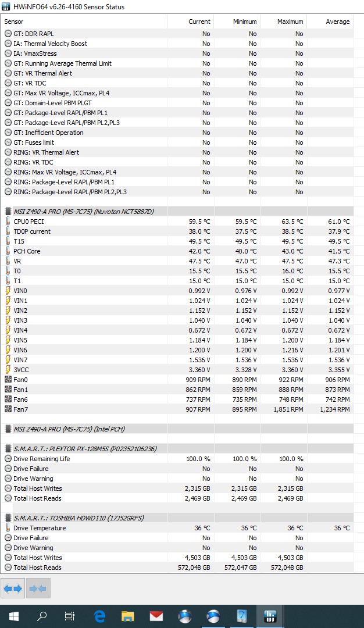Select the TOSHIBA HDWD110 S.M.A.R.T. group
Image resolution: width=364 pixels, height=628 pixels.
[78, 518]
